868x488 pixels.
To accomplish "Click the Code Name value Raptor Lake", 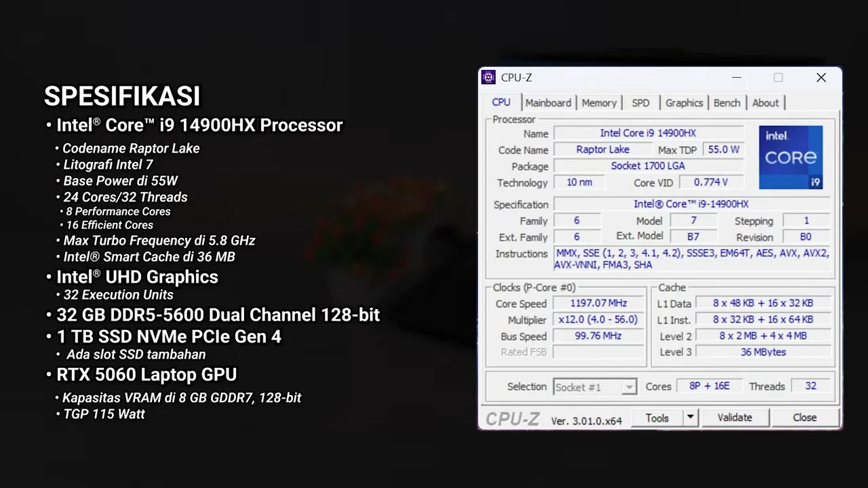I will click(603, 150).
